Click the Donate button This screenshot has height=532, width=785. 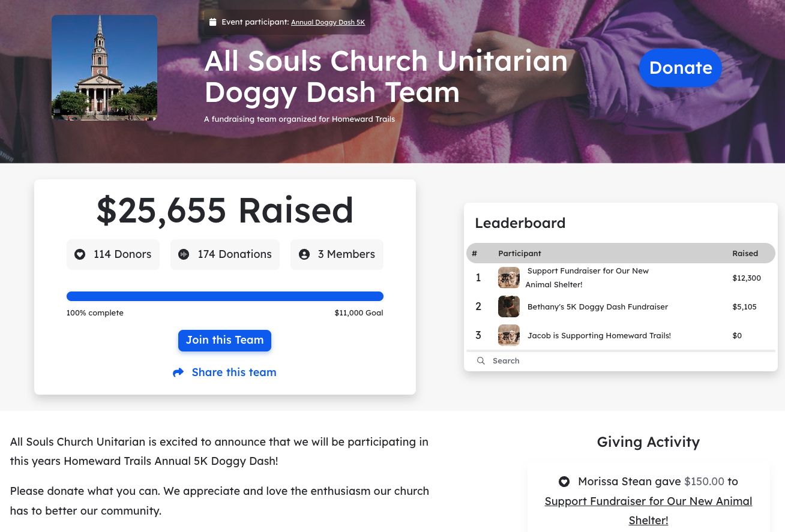680,68
